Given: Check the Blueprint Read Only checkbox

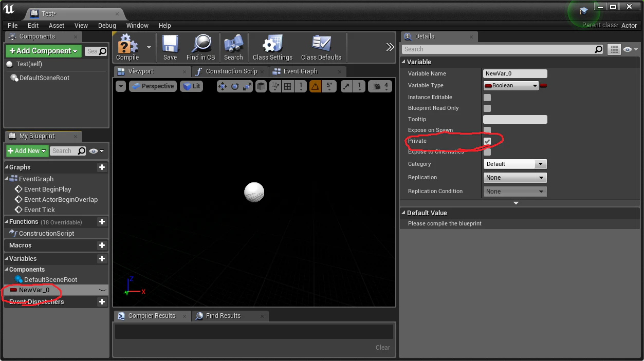Looking at the screenshot, I should (487, 108).
